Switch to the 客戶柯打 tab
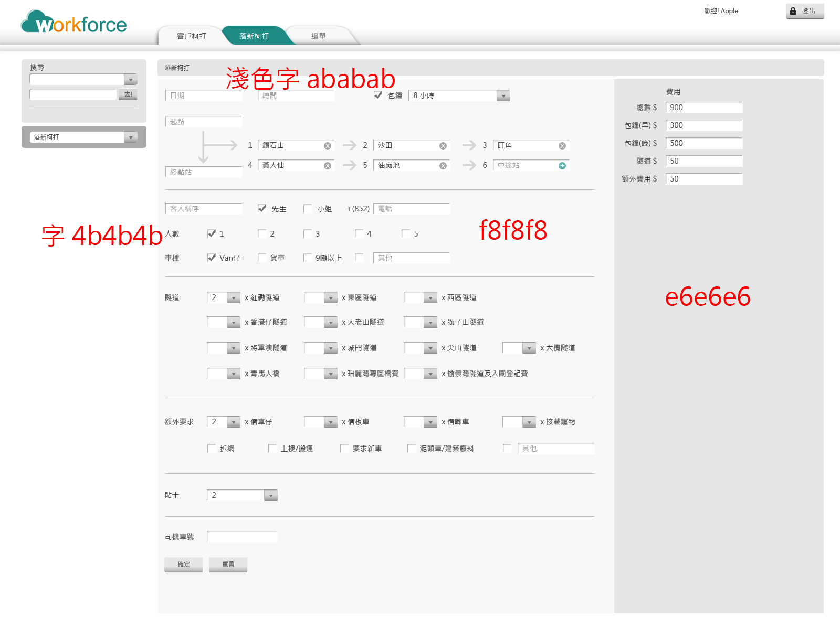840x639 pixels. (x=192, y=36)
